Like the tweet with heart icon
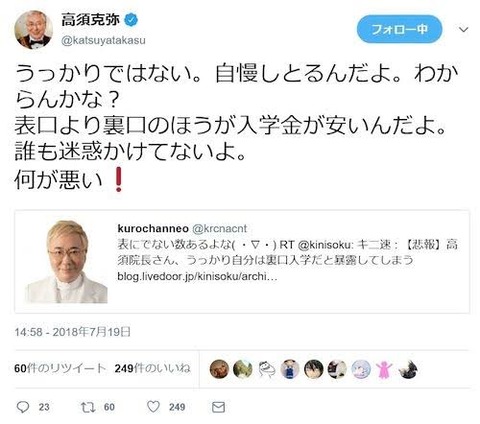480x424 pixels. 153,407
